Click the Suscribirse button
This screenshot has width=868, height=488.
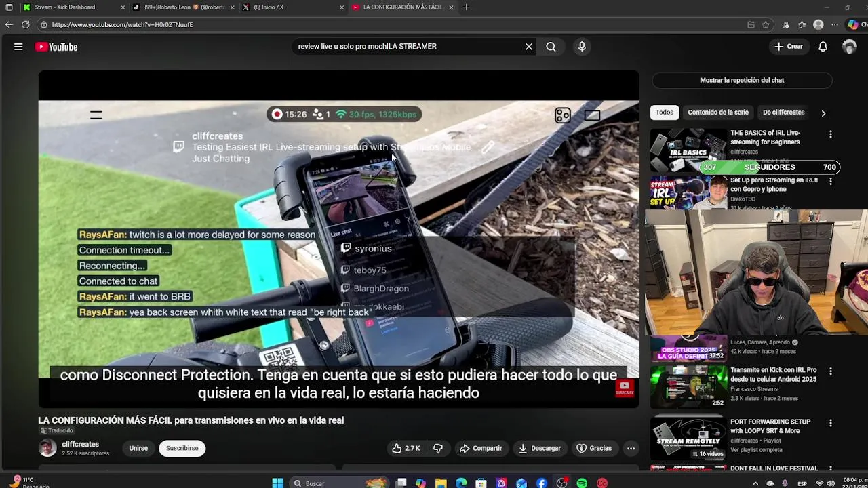click(182, 448)
